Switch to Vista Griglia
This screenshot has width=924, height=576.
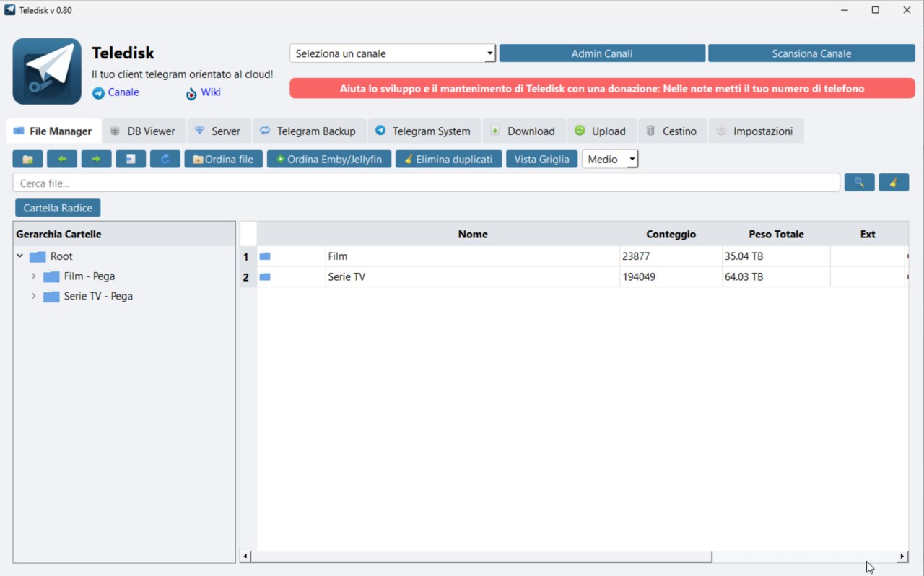[541, 159]
